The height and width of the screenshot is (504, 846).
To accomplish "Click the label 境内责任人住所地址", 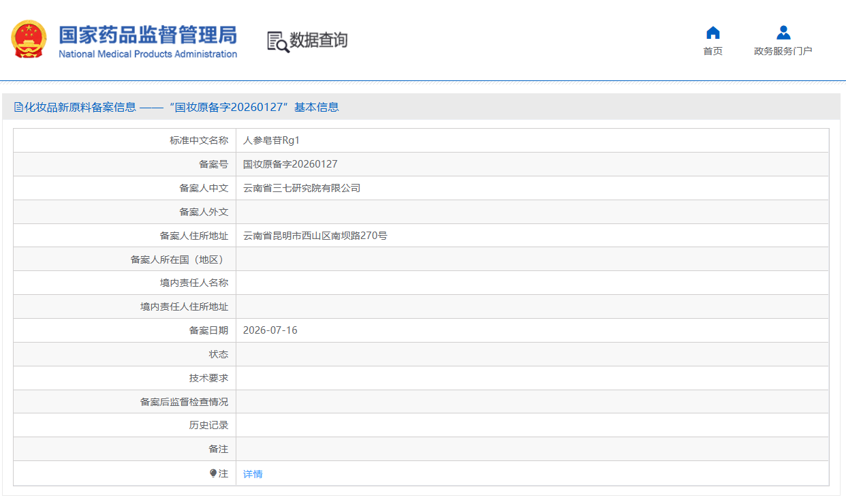I will [x=185, y=306].
